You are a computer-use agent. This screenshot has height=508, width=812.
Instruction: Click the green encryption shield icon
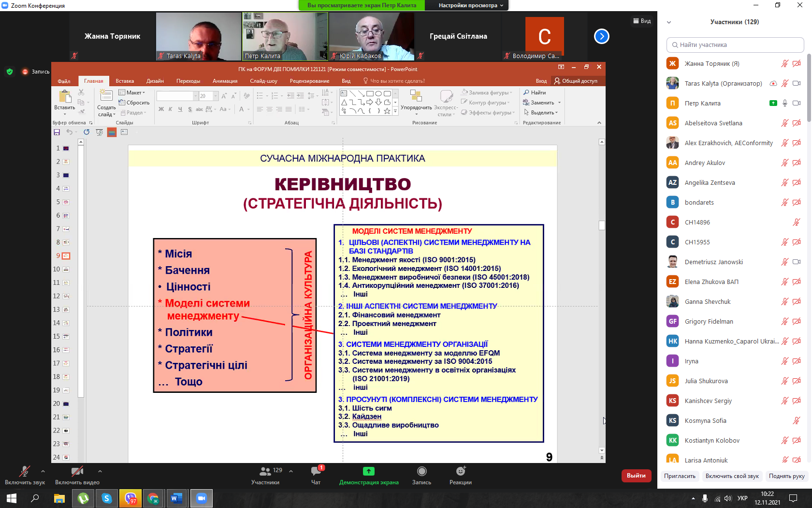pyautogui.click(x=10, y=72)
